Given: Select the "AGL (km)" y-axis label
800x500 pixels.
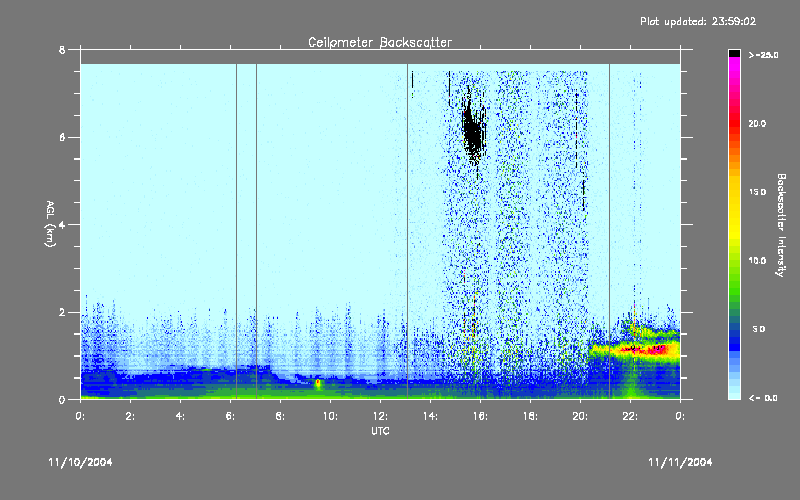Looking at the screenshot, I should click(50, 224).
